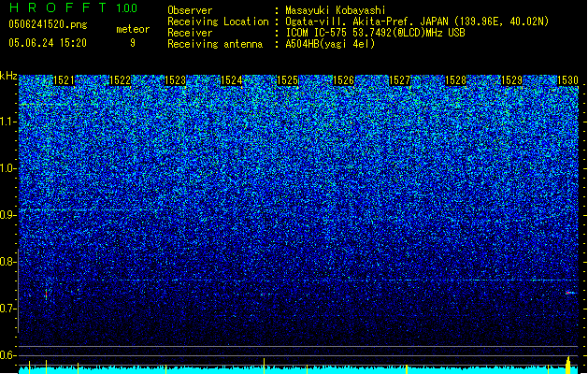
Task: Click the Observer label
Action: click(x=190, y=10)
